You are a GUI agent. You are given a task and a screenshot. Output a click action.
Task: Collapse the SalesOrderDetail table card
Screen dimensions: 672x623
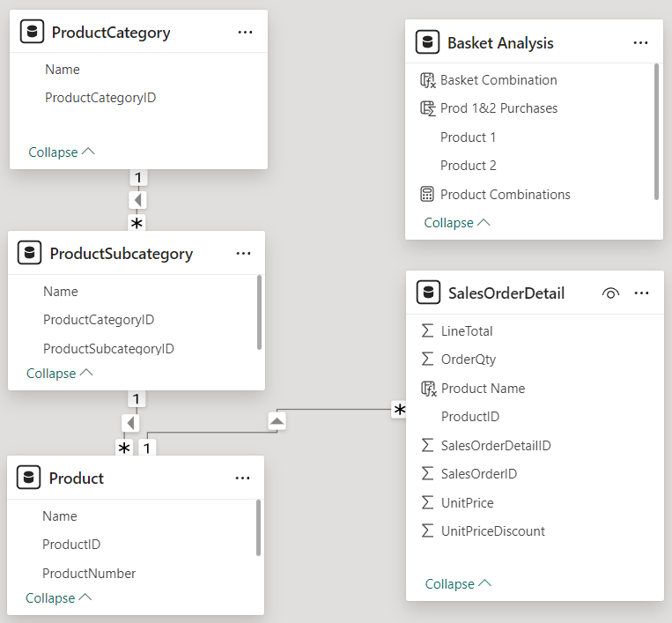pos(458,584)
